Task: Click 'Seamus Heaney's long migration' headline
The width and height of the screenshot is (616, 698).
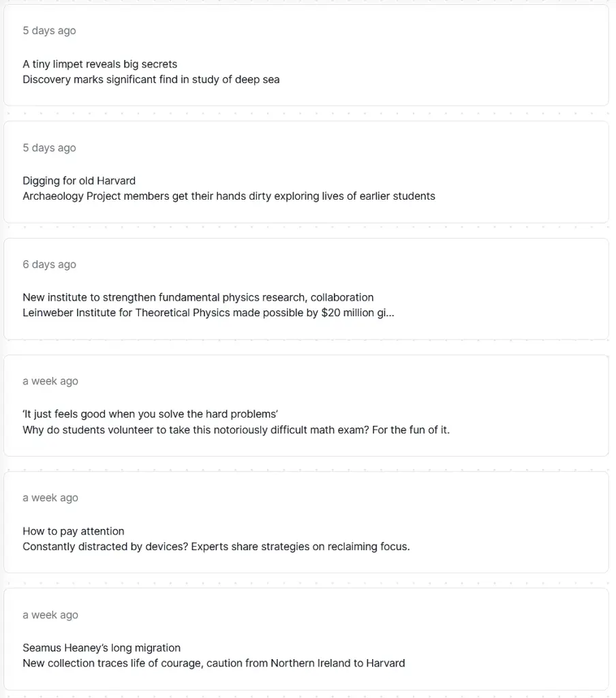Action: [102, 648]
